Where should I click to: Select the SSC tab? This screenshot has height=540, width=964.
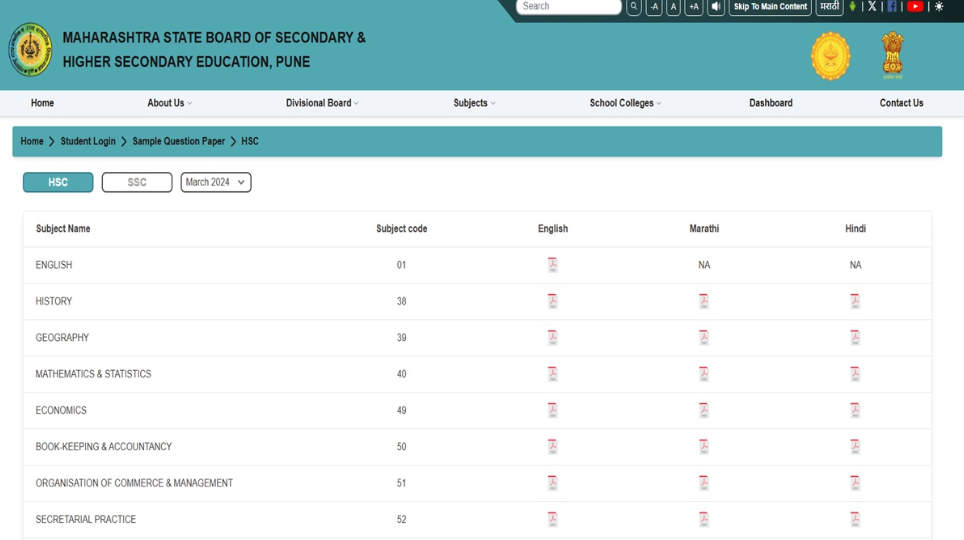pyautogui.click(x=137, y=182)
